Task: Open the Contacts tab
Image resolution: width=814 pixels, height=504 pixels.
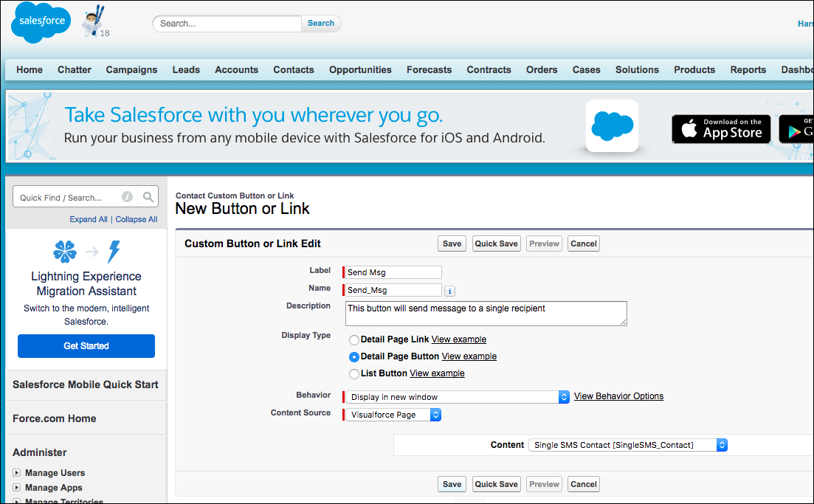Action: (x=293, y=69)
